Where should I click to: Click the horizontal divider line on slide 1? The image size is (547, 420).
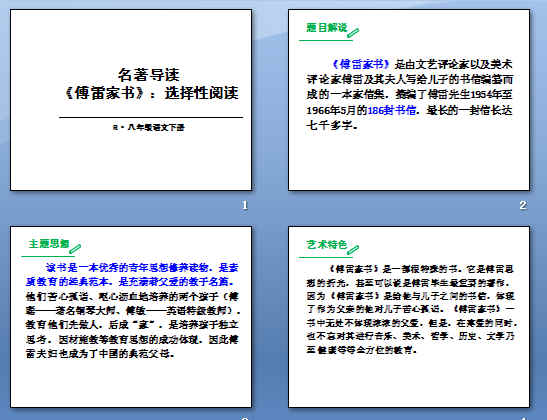[151, 118]
